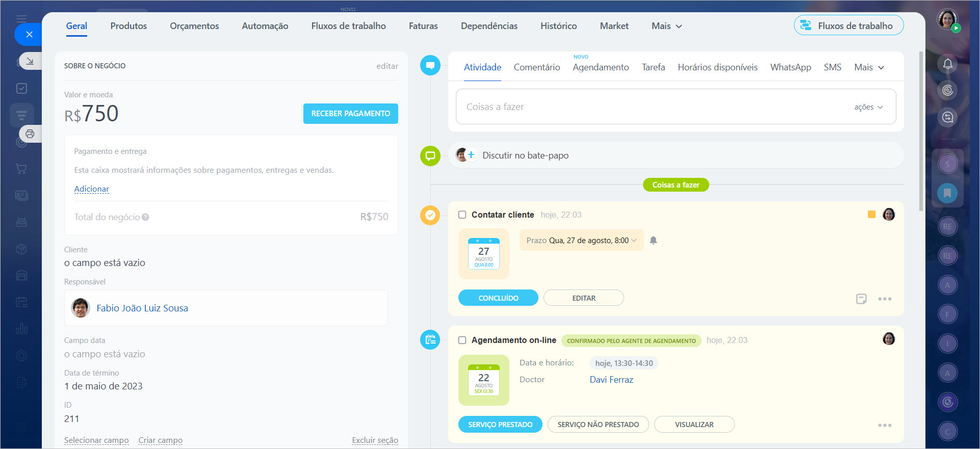Select the WhatsApp activity tab
The image size is (980, 449).
coord(790,67)
